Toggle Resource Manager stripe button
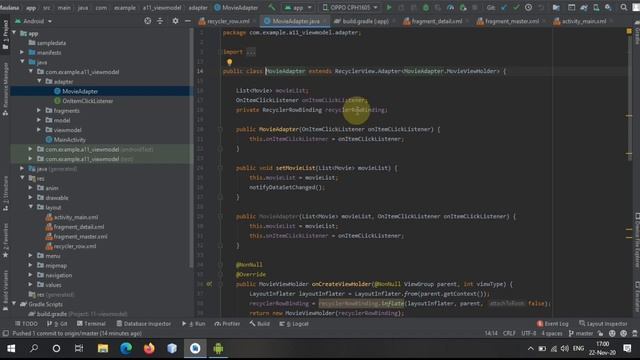This screenshot has width=640, height=360. click(x=5, y=89)
